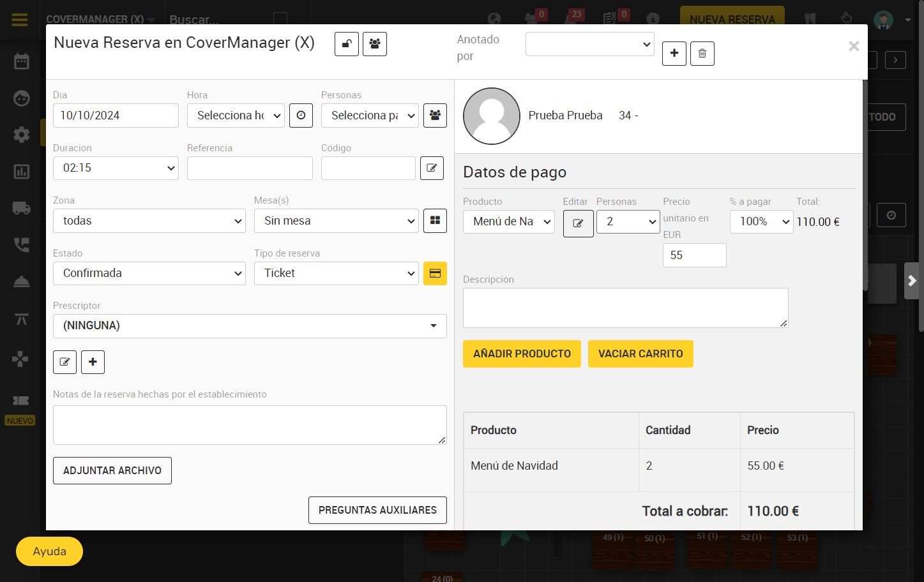Open the Estado dropdown set to Confirmada
Screen dimensions: 924x582
pyautogui.click(x=149, y=273)
